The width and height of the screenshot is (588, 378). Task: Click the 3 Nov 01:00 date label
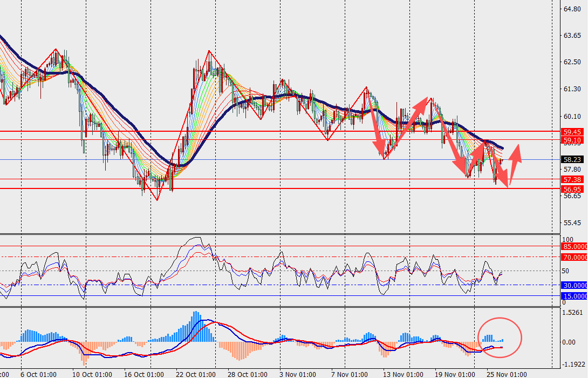[x=298, y=374]
